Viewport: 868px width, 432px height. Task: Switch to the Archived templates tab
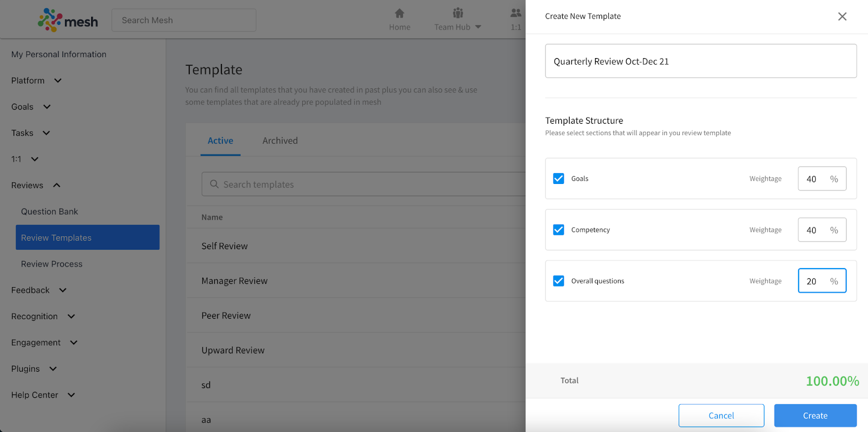click(280, 141)
